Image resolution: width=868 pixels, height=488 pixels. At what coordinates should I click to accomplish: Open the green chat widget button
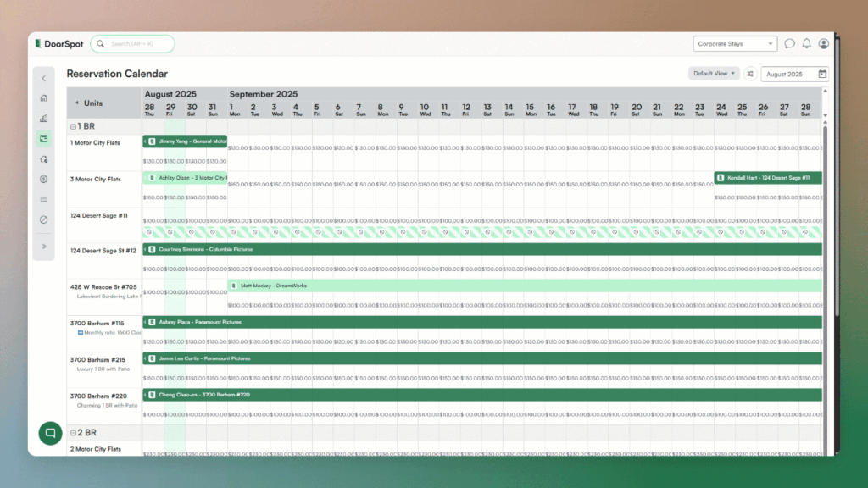(50, 432)
